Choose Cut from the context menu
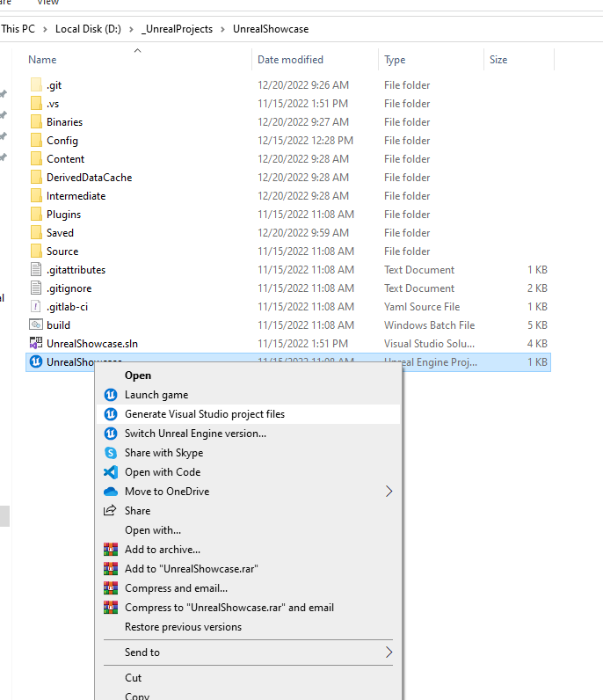This screenshot has height=700, width=603. click(134, 678)
